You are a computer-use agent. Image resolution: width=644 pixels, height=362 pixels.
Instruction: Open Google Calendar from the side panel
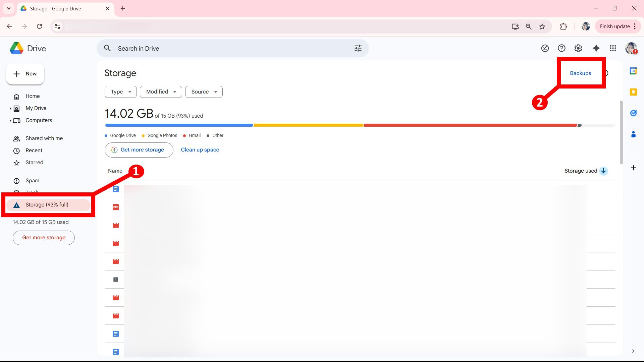634,71
